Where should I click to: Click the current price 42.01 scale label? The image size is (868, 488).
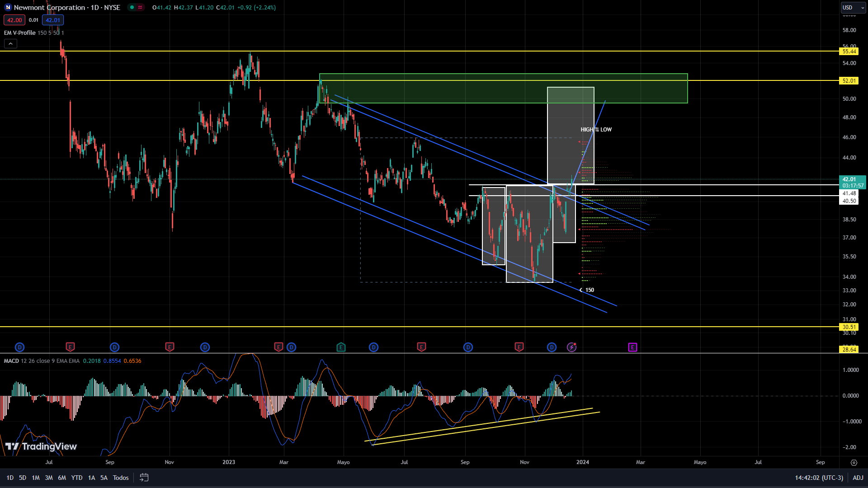852,182
